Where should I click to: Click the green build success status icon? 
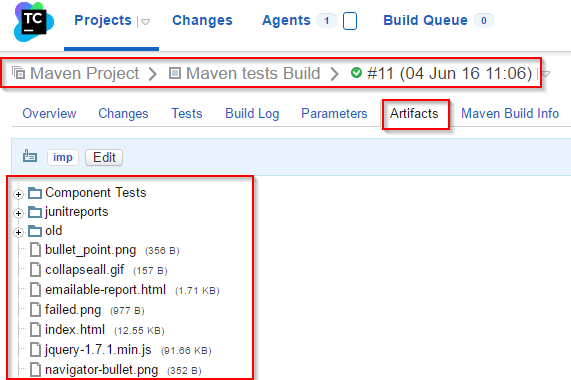coord(356,73)
